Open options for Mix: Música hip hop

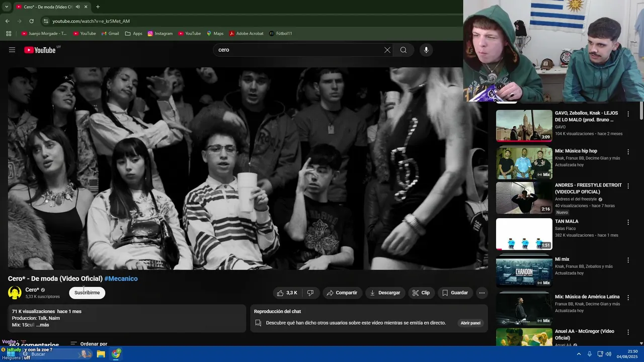coord(628,152)
